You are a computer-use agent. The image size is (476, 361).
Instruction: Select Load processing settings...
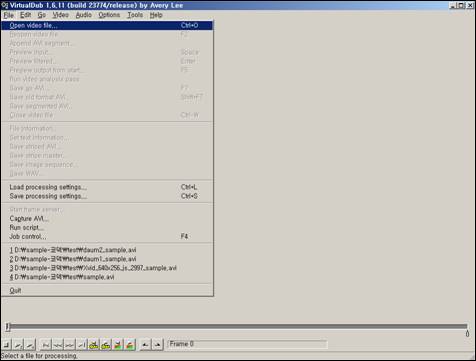tap(107, 187)
